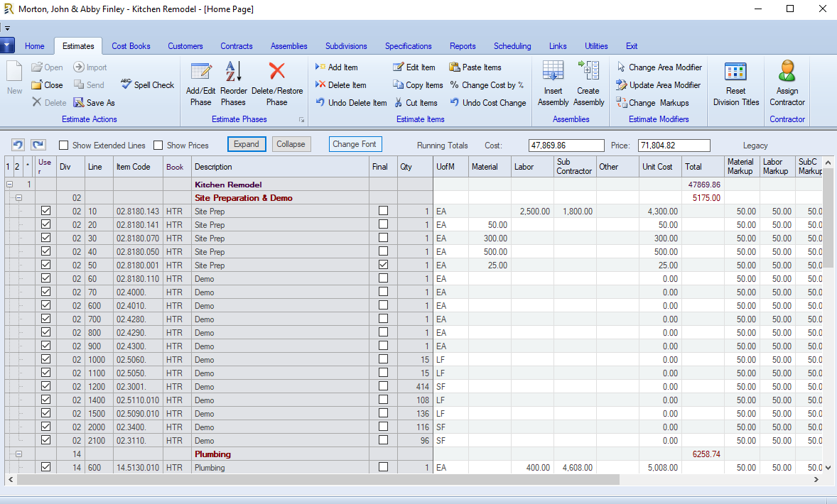Go to the Scheduling tab
Viewport: 837px width, 504px height.
coord(512,46)
